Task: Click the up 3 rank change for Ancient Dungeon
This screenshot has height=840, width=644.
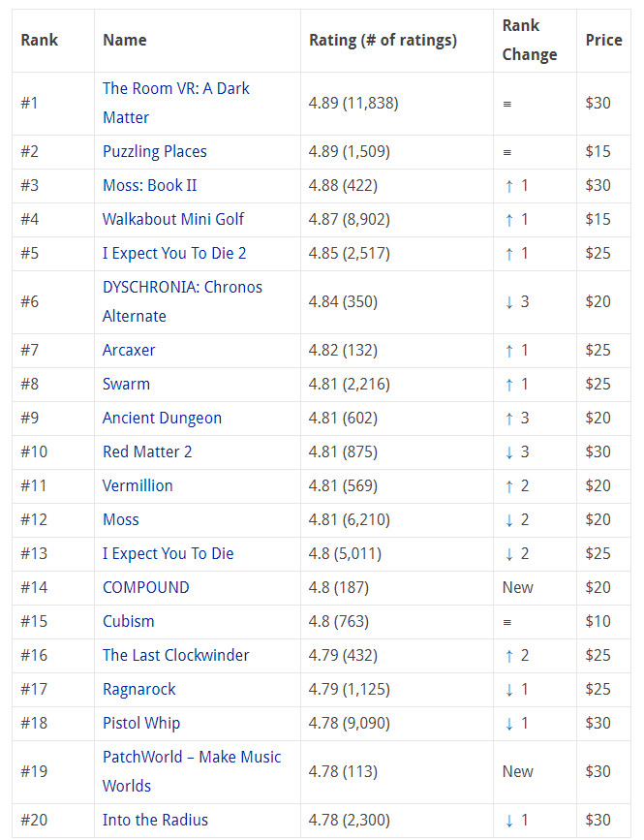Action: coord(516,418)
